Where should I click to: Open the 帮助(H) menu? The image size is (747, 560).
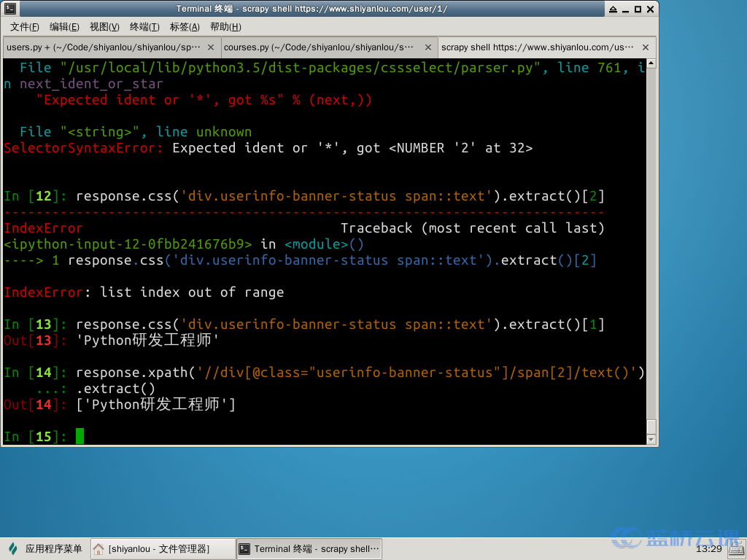[225, 27]
